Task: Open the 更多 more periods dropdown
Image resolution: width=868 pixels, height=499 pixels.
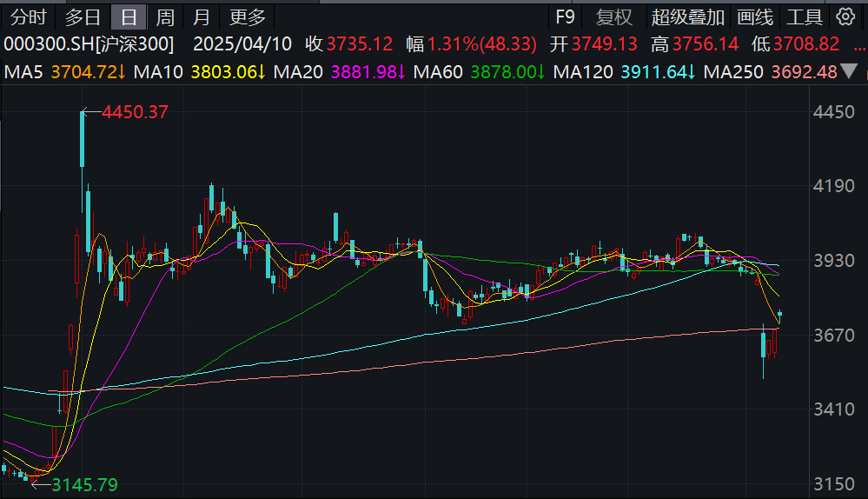Action: (x=248, y=17)
